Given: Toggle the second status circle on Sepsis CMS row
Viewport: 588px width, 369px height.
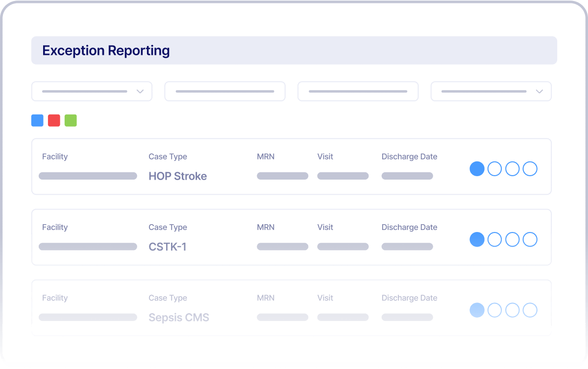Looking at the screenshot, I should pyautogui.click(x=494, y=310).
